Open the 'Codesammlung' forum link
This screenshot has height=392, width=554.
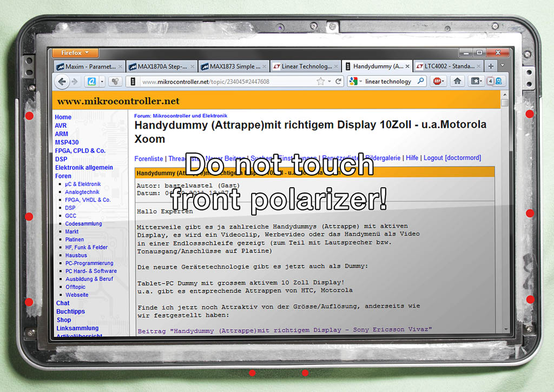83,223
